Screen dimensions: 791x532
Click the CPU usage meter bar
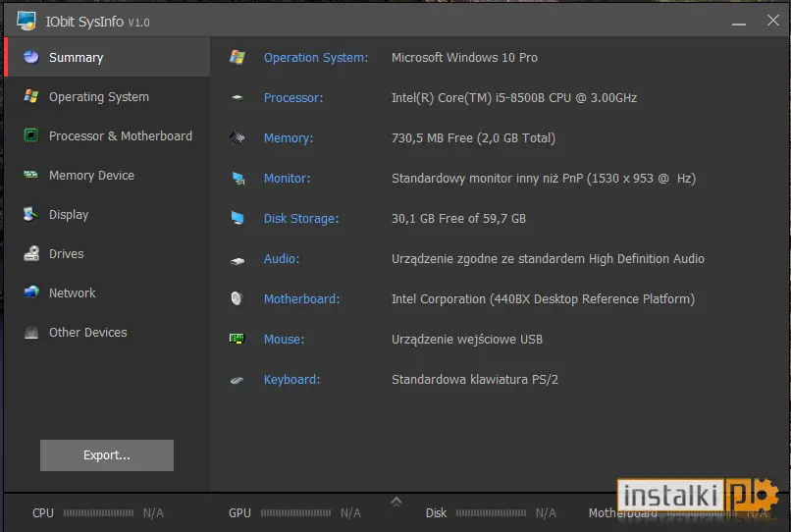(x=98, y=512)
